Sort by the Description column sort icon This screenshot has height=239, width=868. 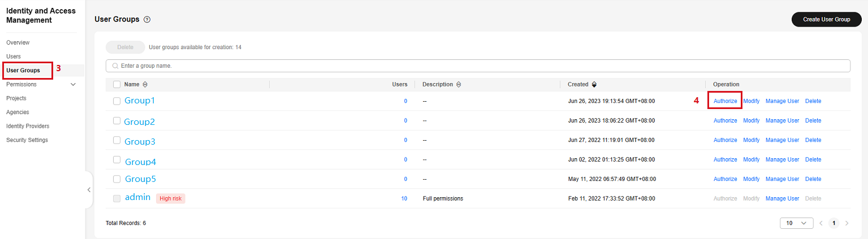459,85
